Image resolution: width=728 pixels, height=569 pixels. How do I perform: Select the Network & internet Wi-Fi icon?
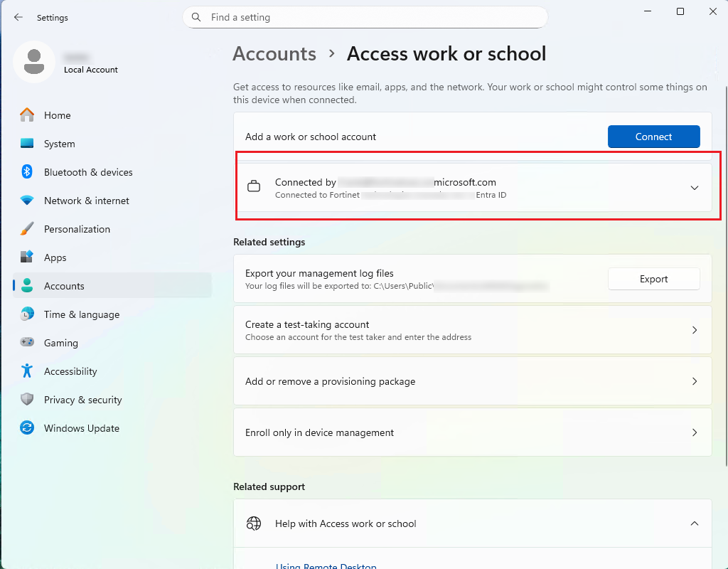(27, 201)
